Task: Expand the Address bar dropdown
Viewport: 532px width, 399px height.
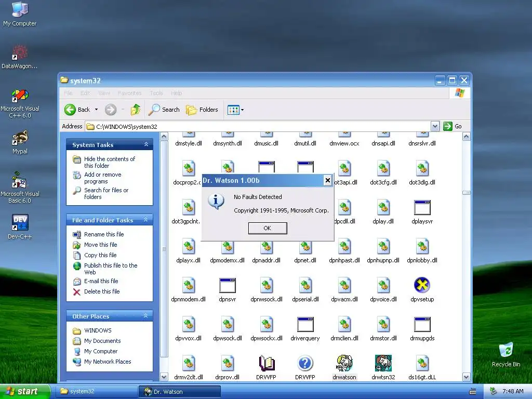Action: click(x=435, y=127)
